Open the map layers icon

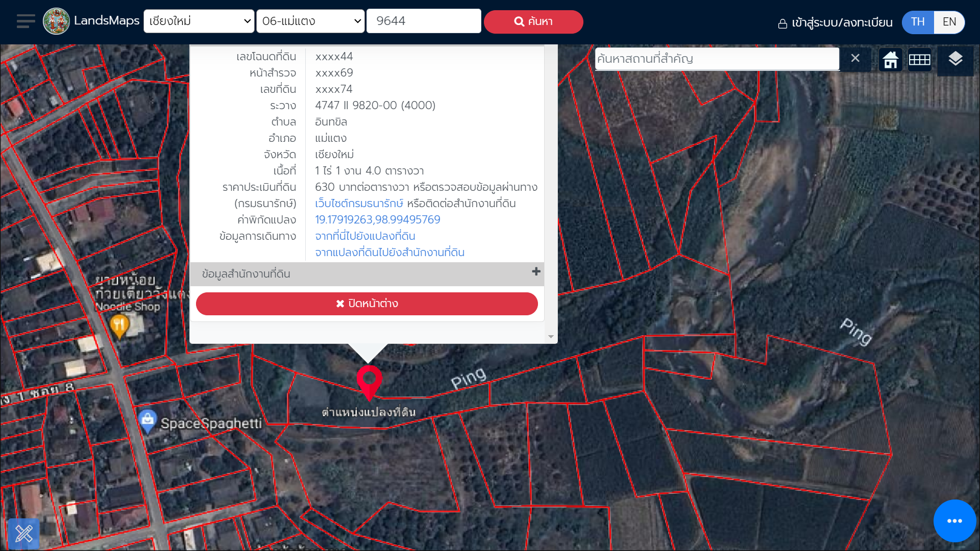coord(955,59)
